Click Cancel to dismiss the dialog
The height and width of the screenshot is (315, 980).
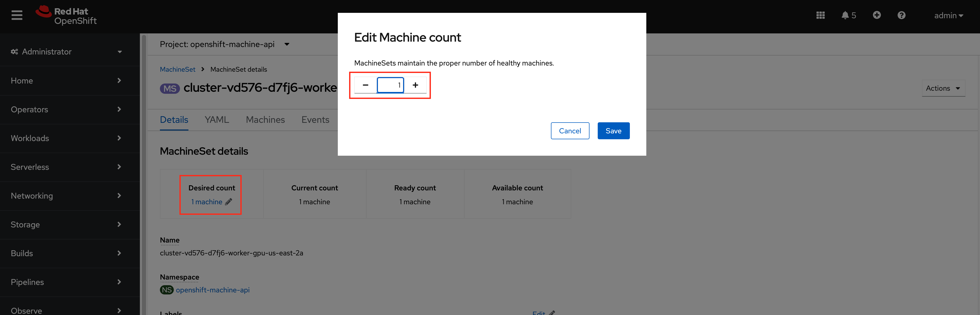568,131
